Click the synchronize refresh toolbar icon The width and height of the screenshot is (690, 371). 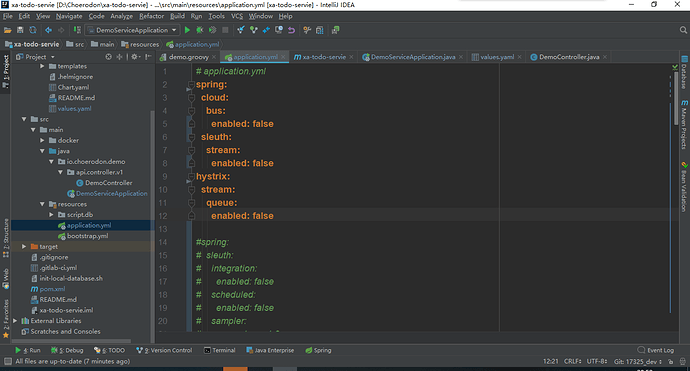click(33, 30)
